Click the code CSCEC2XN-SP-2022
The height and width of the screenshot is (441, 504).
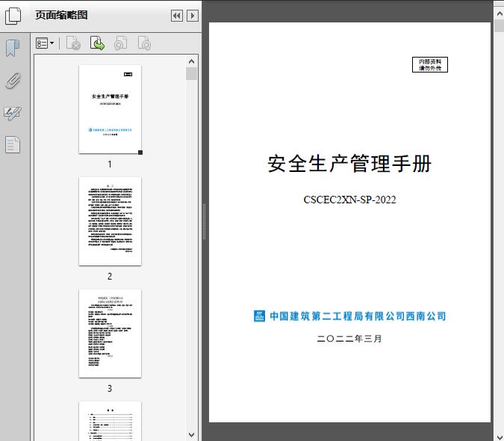click(x=349, y=200)
